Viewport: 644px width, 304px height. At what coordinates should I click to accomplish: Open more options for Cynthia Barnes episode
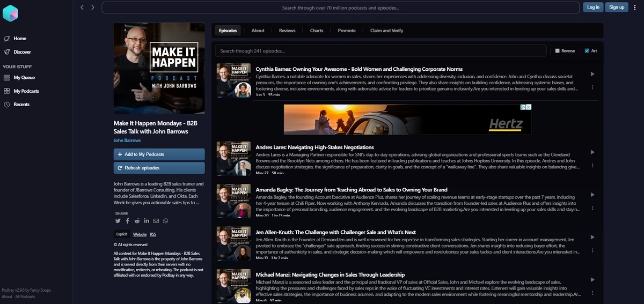click(592, 87)
